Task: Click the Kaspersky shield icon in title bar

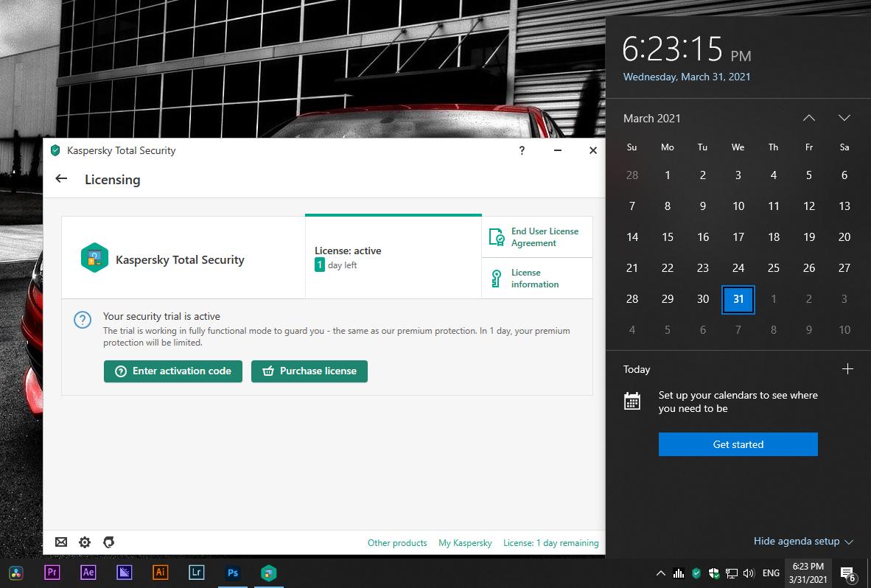Action: coord(55,150)
